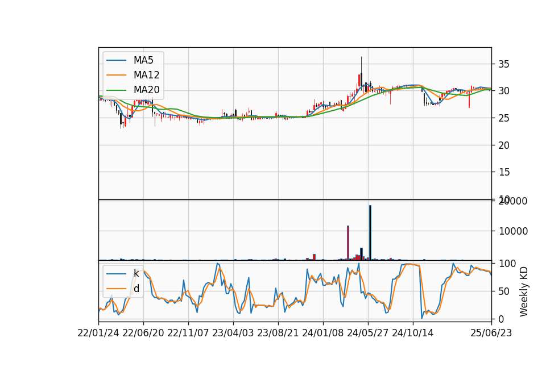Click the tallest black volume bar
Screen dimensions: 546x392
click(x=370, y=233)
